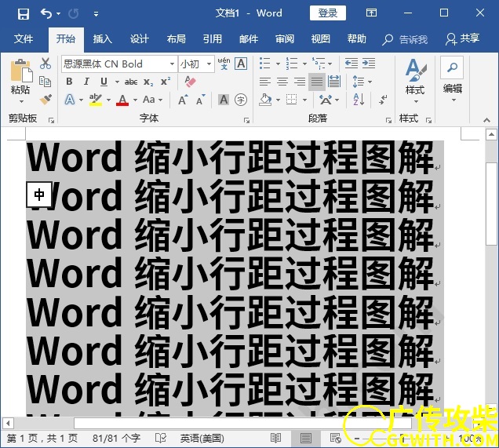This screenshot has width=499, height=448.
Task: Toggle strikethrough formatting
Action: 131,82
